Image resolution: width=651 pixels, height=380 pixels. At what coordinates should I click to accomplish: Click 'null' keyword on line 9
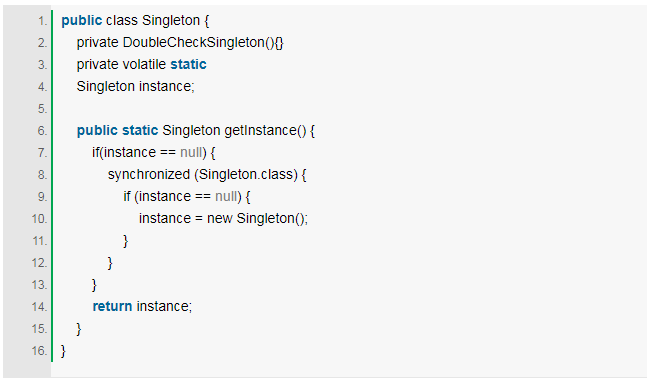click(x=226, y=196)
